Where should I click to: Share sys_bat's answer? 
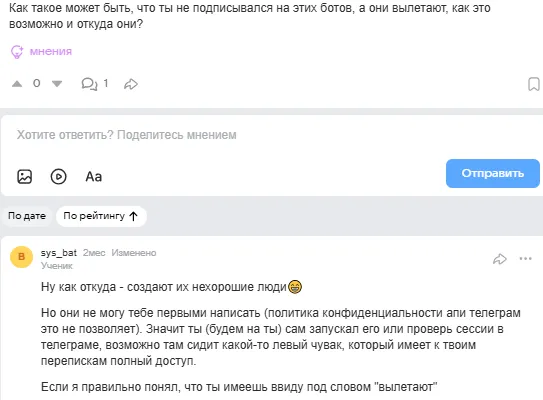pyautogui.click(x=500, y=259)
